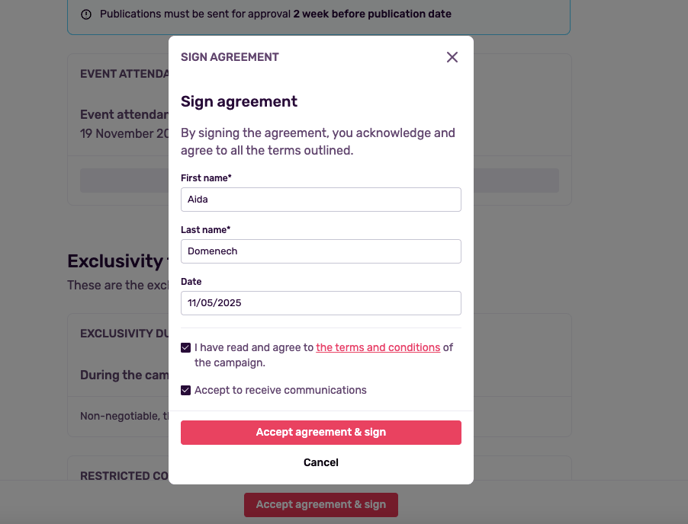
Task: Click the SIGN AGREEMENT dialog title
Action: (x=230, y=57)
